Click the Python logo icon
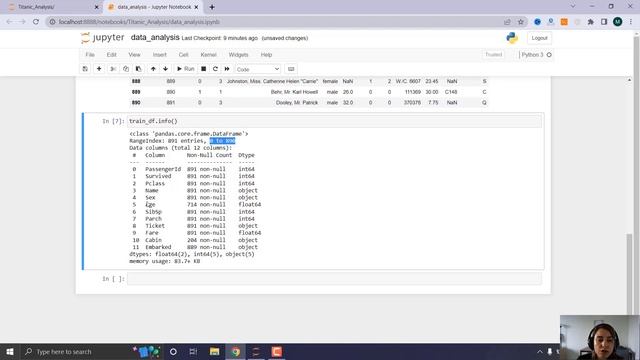Image resolution: width=640 pixels, height=360 pixels. (512, 38)
